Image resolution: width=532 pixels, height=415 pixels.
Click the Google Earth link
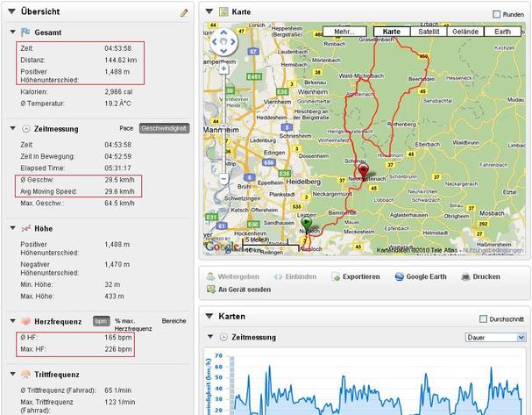426,276
